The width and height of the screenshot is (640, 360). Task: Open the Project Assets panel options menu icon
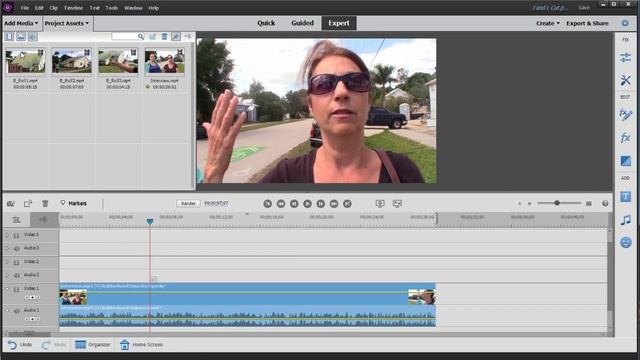click(x=188, y=37)
